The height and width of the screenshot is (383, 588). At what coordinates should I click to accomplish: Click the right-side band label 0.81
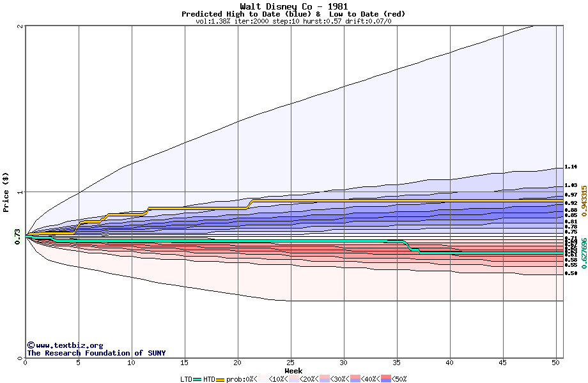[x=571, y=222]
